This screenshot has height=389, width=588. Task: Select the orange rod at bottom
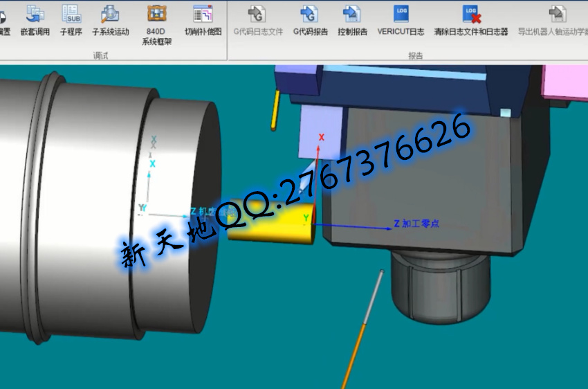(x=360, y=332)
